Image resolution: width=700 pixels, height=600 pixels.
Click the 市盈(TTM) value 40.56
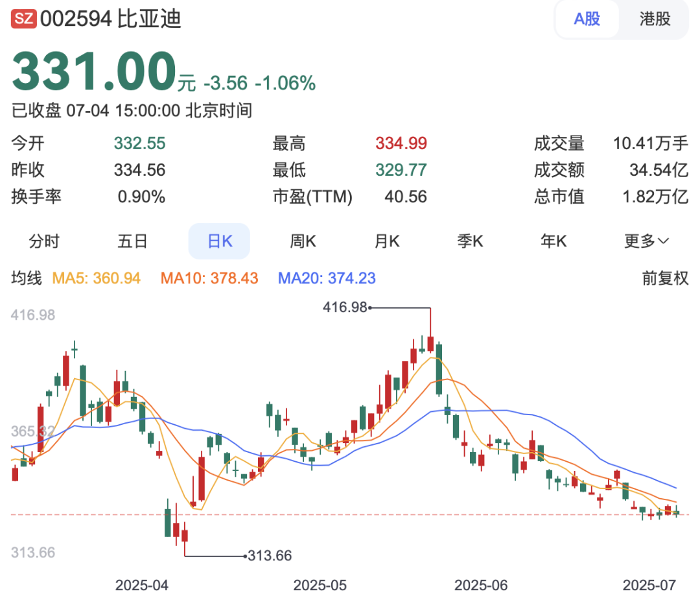tap(406, 197)
